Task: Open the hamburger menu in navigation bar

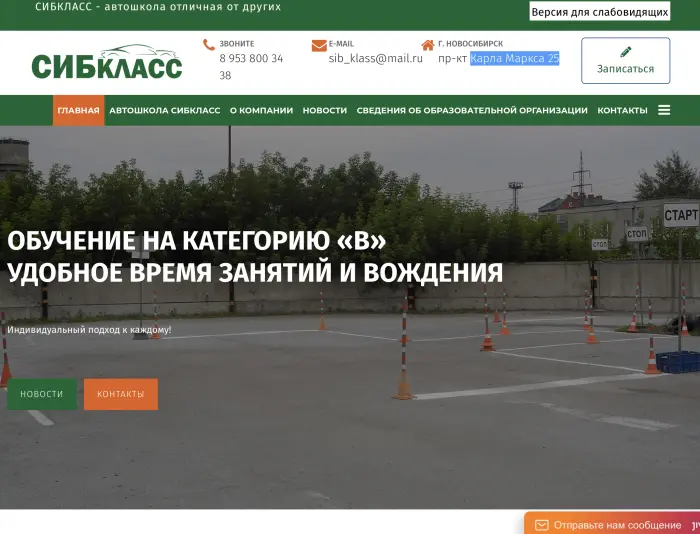Action: (x=664, y=110)
